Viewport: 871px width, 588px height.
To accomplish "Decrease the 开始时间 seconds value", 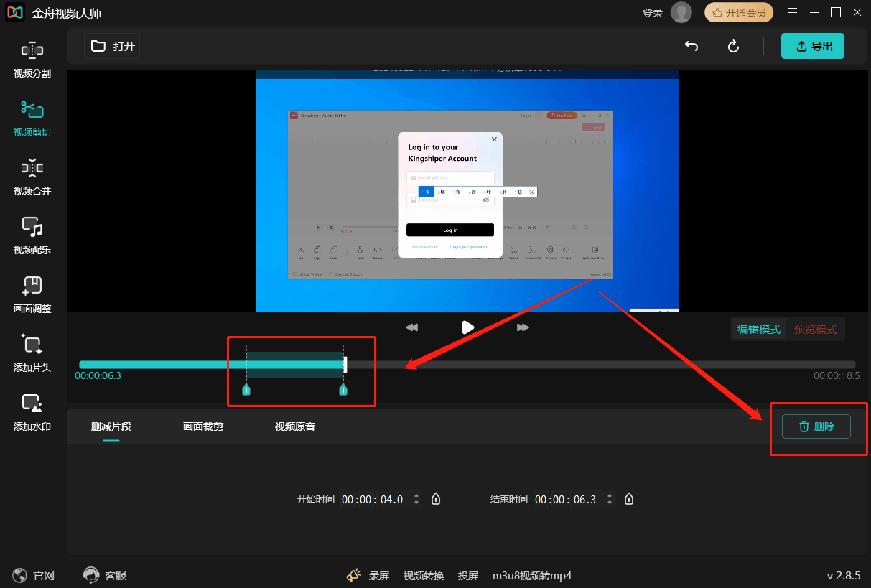I will pos(417,503).
